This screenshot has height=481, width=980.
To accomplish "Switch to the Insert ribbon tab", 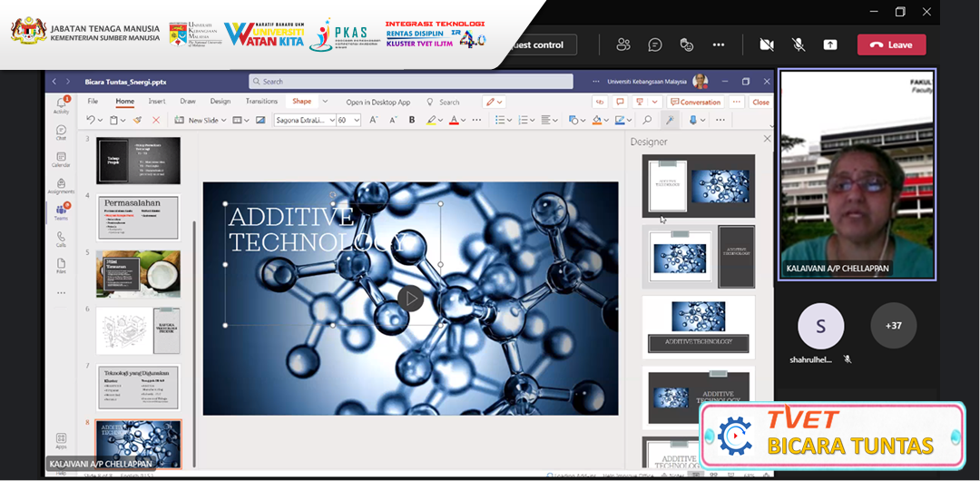I will point(157,102).
